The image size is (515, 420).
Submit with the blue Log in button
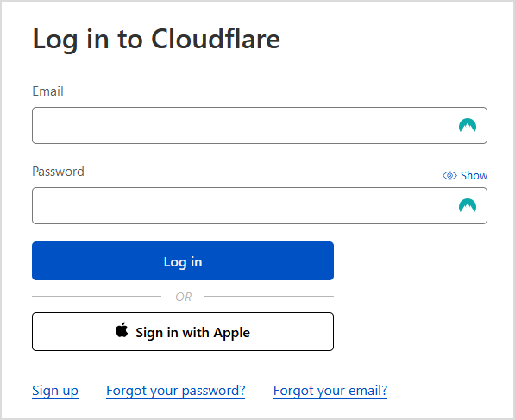click(183, 261)
